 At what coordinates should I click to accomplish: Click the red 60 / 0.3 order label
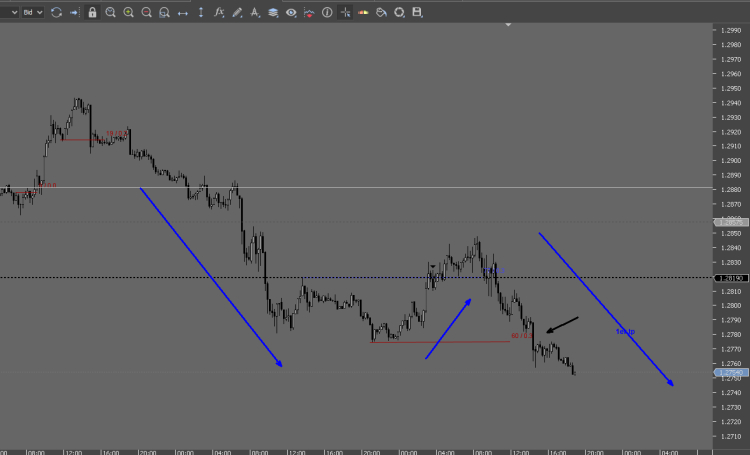[522, 336]
